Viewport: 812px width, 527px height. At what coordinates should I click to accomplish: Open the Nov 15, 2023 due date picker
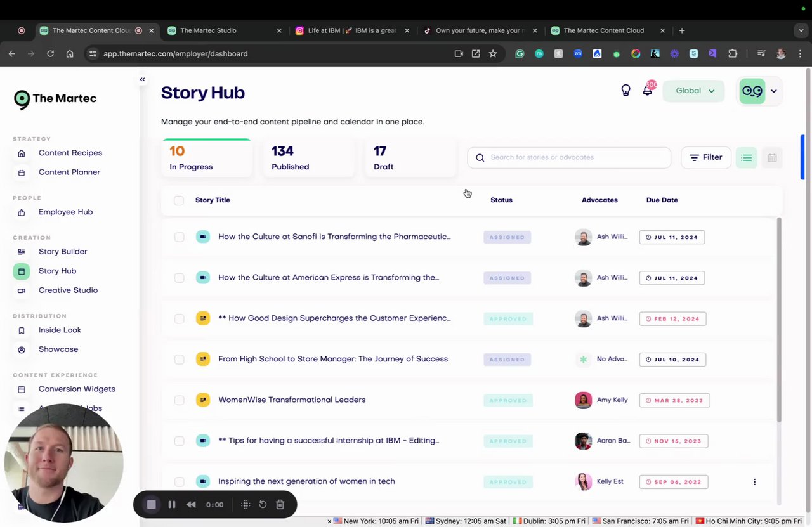coord(674,441)
